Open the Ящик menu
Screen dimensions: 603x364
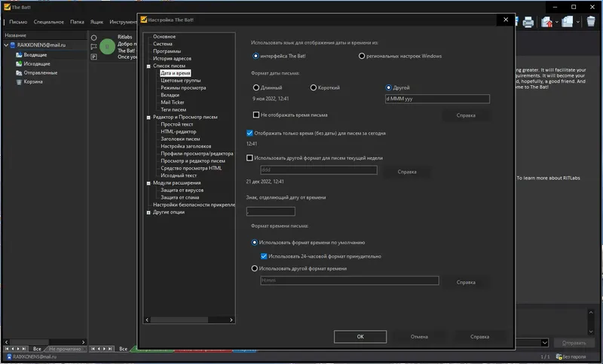[x=96, y=22]
